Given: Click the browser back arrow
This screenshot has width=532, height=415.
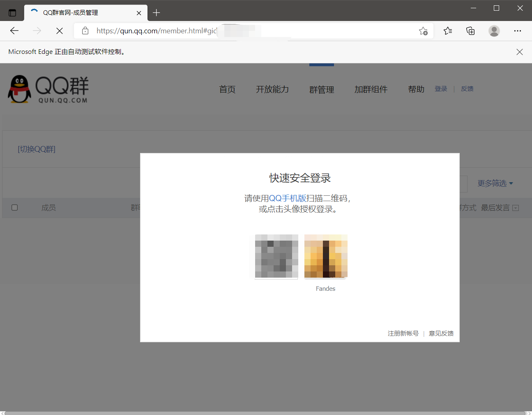Looking at the screenshot, I should tap(14, 31).
